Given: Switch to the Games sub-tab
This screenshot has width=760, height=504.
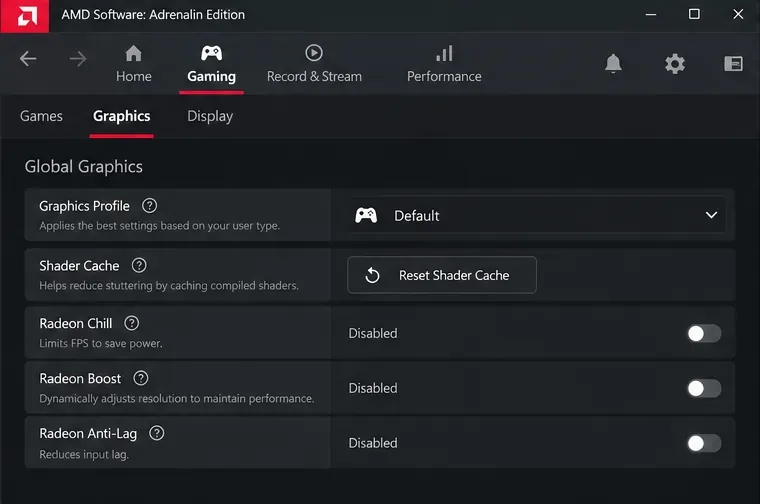Looking at the screenshot, I should (x=41, y=116).
